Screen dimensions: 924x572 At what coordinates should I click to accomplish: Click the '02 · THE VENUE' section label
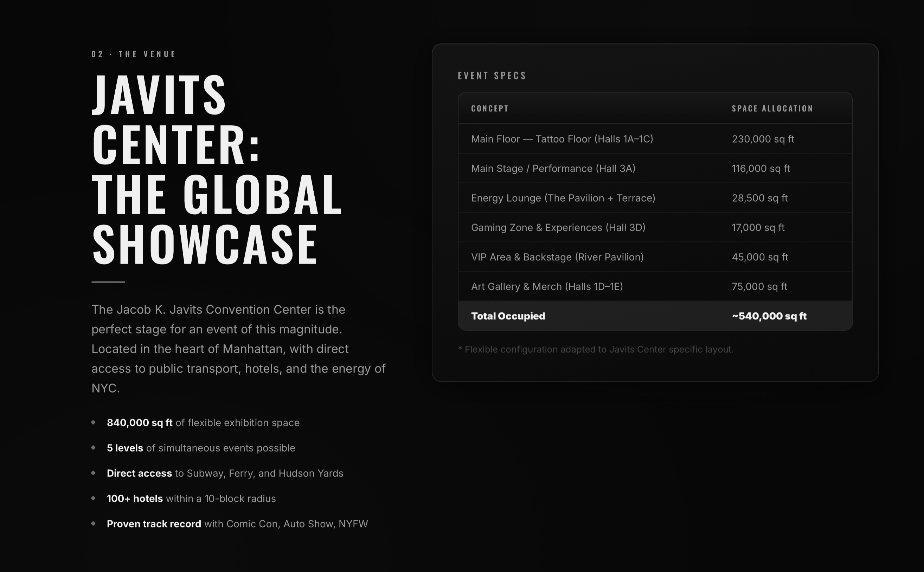(x=133, y=54)
